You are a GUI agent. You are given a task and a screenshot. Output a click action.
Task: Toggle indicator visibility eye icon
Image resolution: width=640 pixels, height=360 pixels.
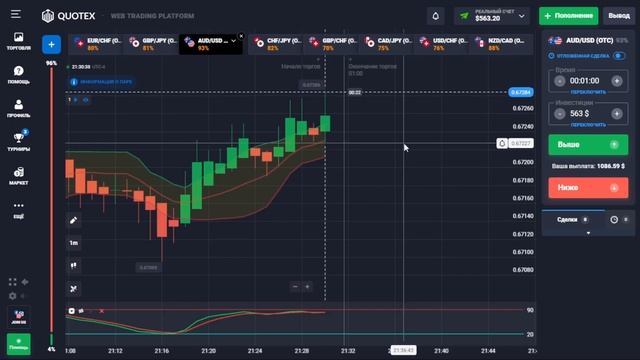click(x=85, y=100)
